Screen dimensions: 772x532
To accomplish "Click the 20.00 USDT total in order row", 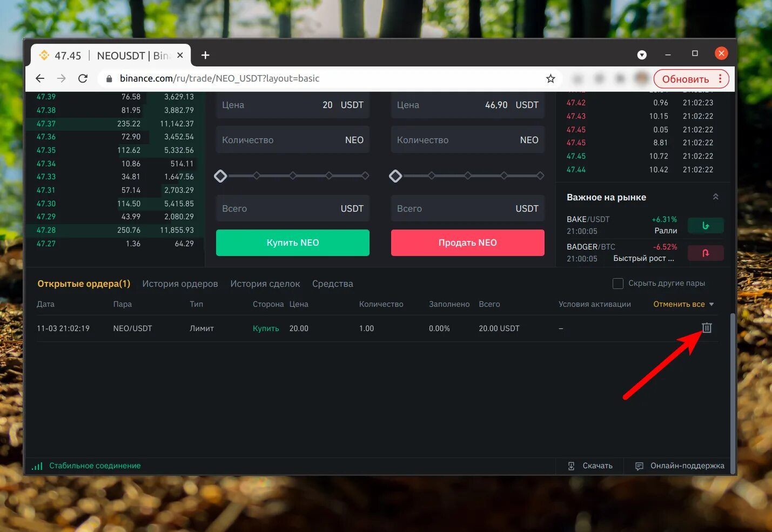I will click(499, 328).
